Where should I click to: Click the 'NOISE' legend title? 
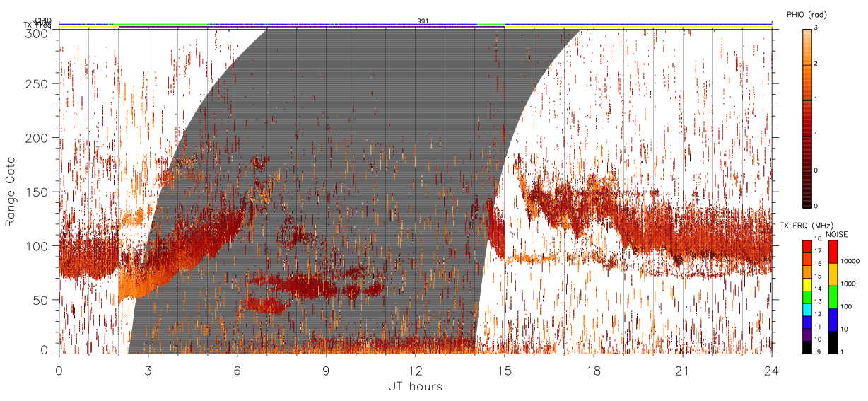click(836, 234)
